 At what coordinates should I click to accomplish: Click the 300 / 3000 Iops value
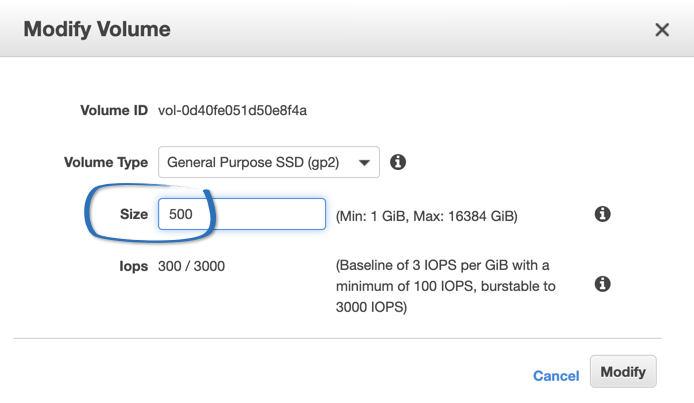pyautogui.click(x=191, y=266)
